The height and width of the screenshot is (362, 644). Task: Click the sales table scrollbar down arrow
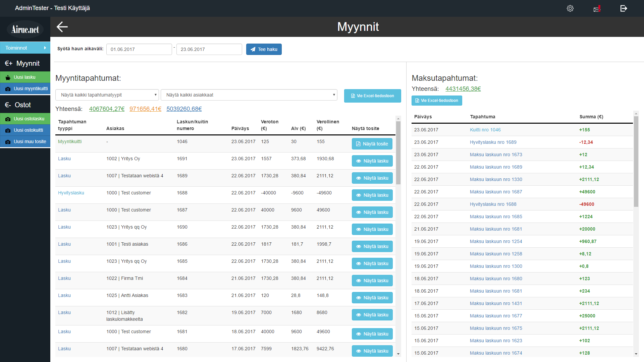(398, 354)
